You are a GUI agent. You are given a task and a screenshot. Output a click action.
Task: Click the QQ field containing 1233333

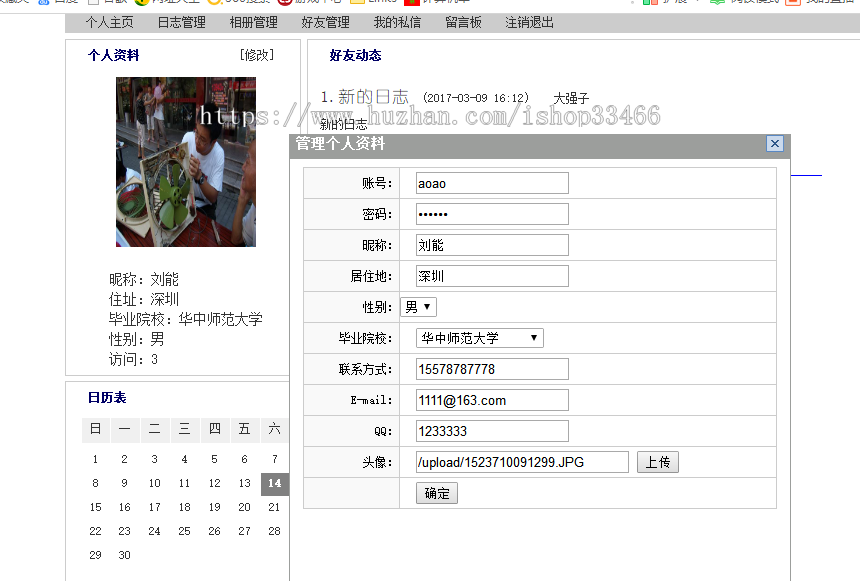pyautogui.click(x=492, y=431)
